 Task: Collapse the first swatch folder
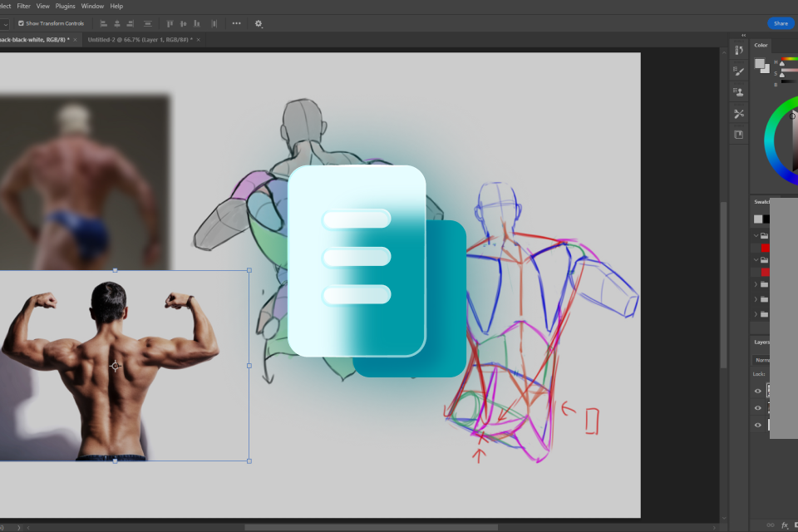pyautogui.click(x=756, y=236)
